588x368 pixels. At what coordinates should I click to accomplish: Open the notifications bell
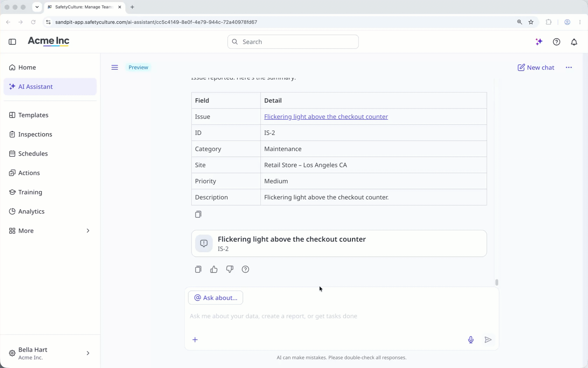574,42
